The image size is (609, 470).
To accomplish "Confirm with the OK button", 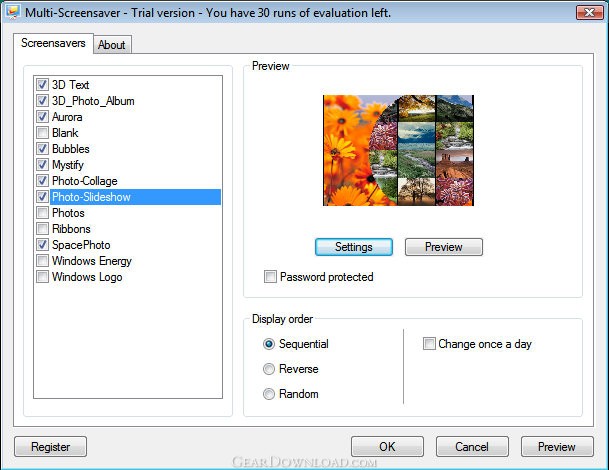I will (387, 447).
